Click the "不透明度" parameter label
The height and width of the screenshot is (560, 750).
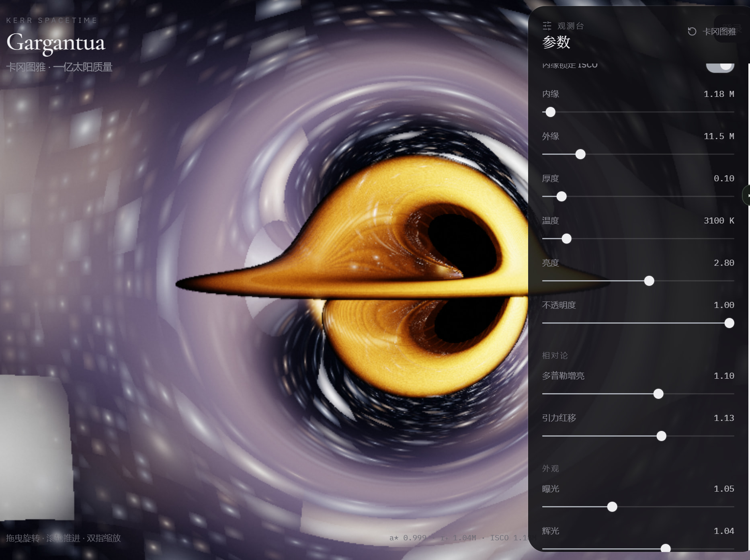pyautogui.click(x=559, y=305)
